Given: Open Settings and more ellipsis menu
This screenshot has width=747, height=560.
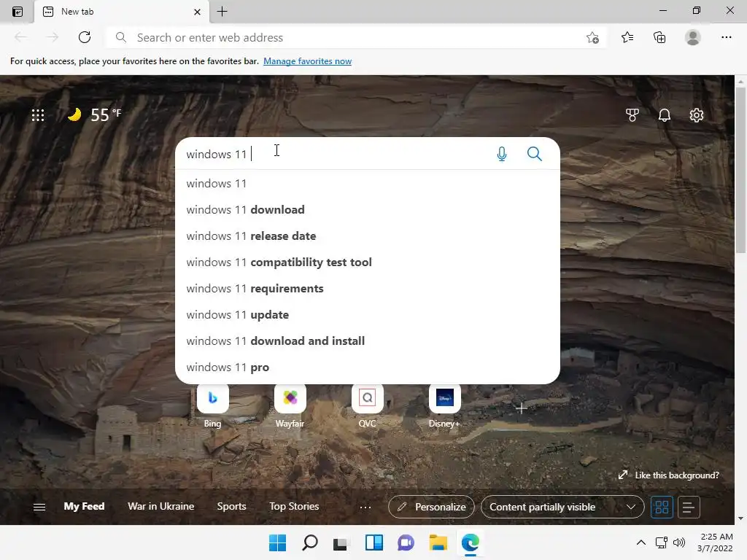Looking at the screenshot, I should [x=726, y=37].
